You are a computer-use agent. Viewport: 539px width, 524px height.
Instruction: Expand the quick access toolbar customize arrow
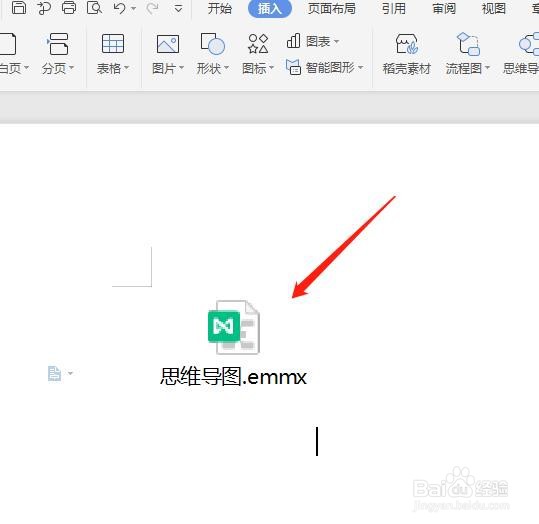point(178,9)
